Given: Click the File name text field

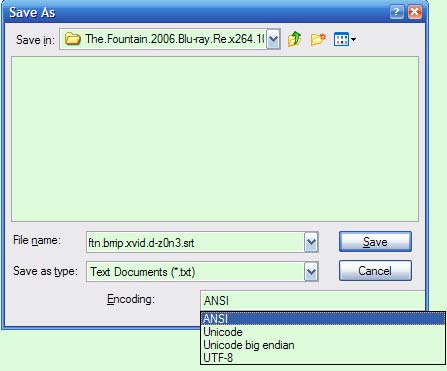Looking at the screenshot, I should pos(195,242).
